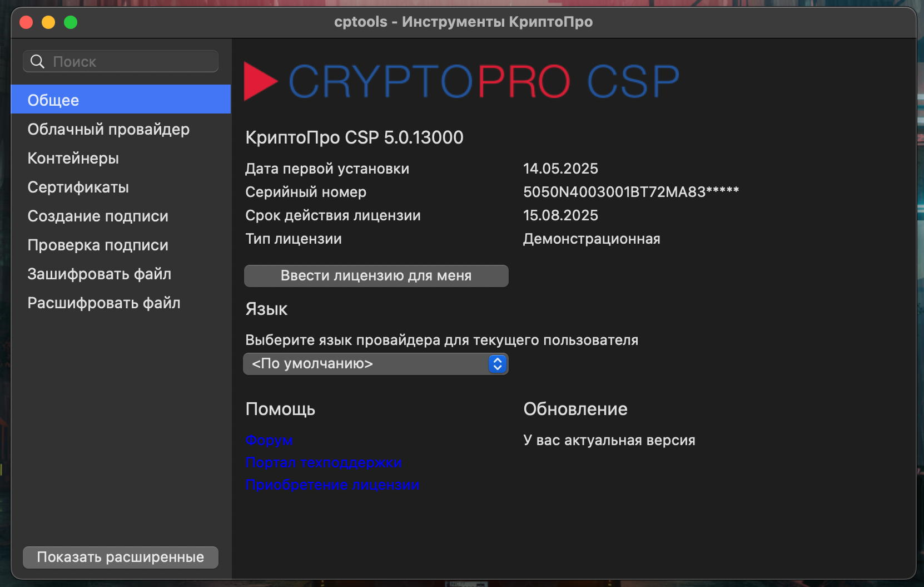Select the Контейнеры section

73,158
